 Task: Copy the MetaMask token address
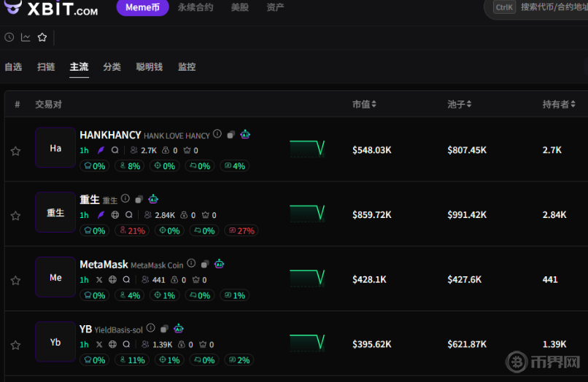point(205,264)
